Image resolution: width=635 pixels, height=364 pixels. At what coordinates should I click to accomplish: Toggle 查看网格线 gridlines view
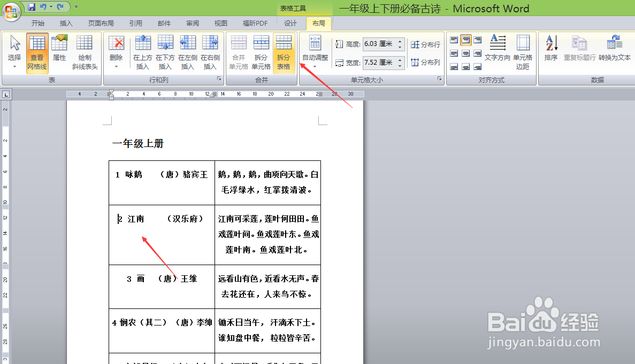pos(37,52)
